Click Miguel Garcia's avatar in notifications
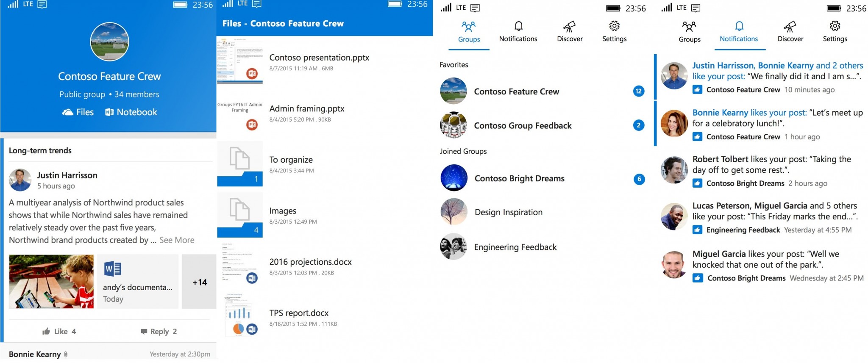 click(x=674, y=264)
